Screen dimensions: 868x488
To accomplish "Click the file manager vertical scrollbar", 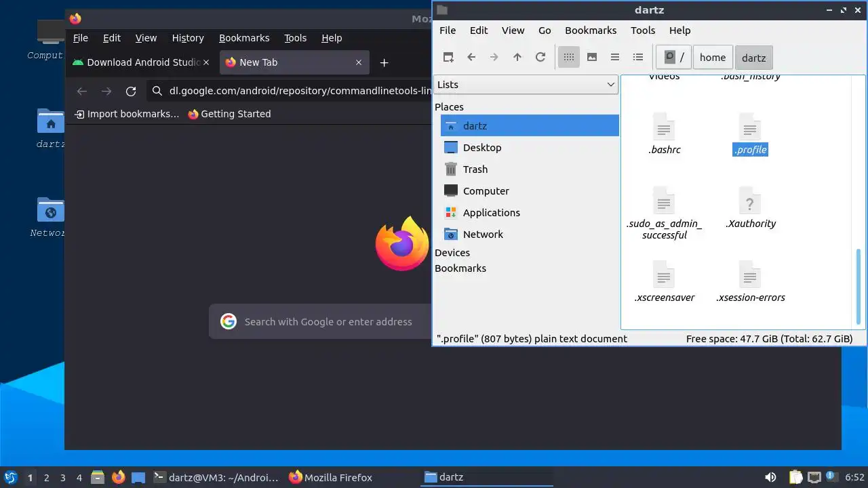I will (x=859, y=288).
